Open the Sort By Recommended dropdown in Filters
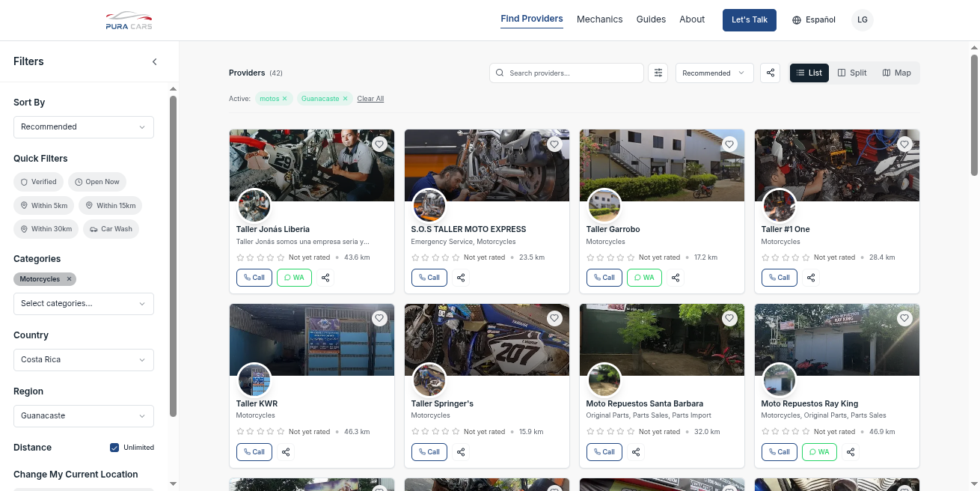The height and width of the screenshot is (491, 980). [84, 127]
